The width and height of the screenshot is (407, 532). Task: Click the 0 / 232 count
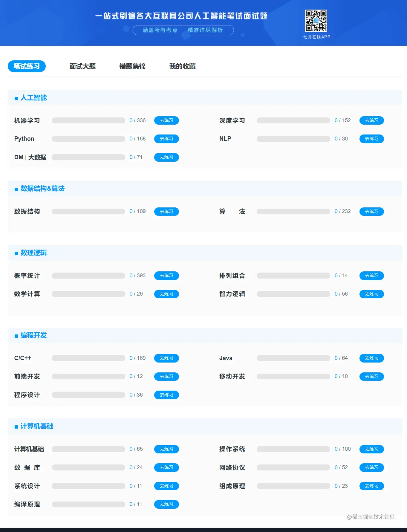342,211
